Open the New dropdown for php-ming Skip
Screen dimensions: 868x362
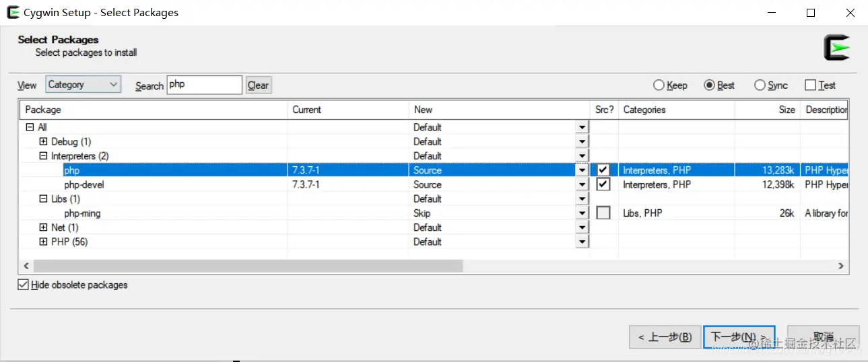coord(582,213)
